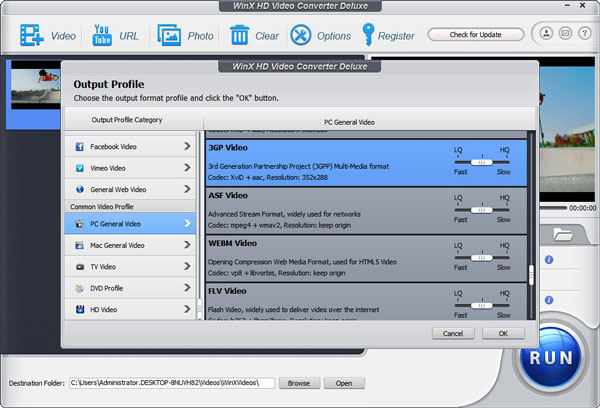The height and width of the screenshot is (408, 600).
Task: Click the Mac General Video icon
Action: coord(80,245)
